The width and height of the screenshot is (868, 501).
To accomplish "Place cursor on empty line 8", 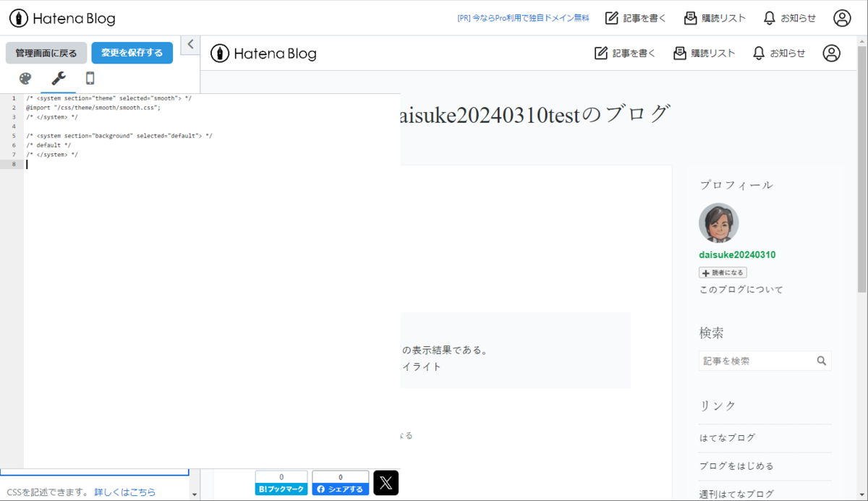I will coord(212,164).
